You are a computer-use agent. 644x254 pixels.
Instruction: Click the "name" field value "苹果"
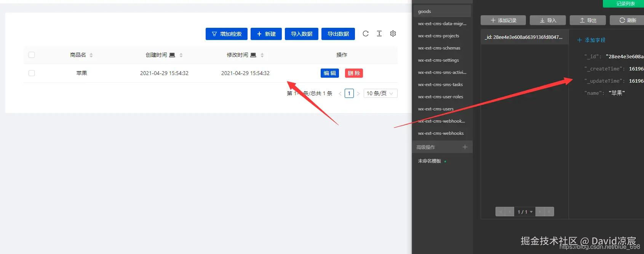617,93
